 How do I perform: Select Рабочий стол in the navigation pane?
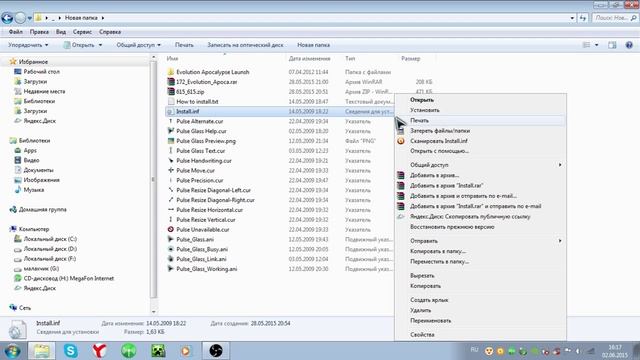pos(42,71)
